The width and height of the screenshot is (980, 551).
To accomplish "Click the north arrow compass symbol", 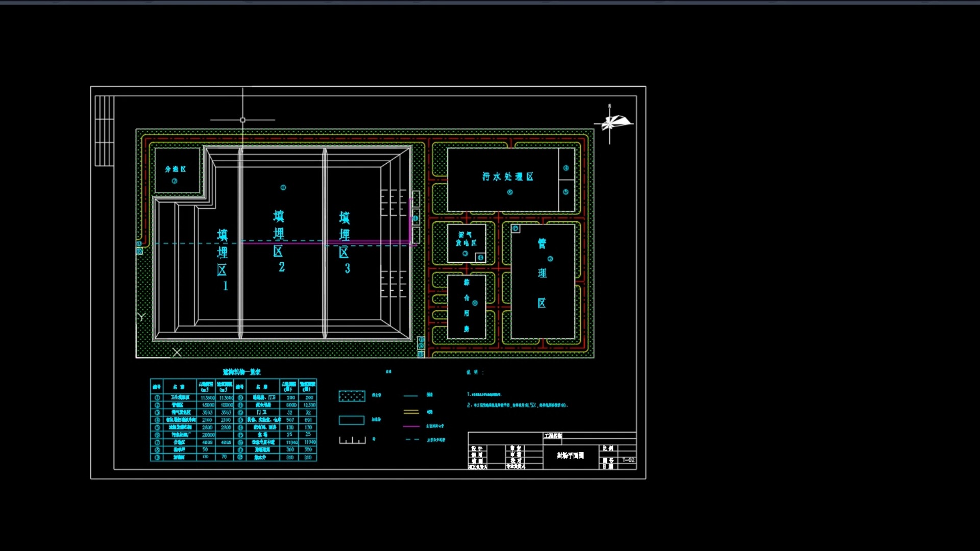I will coord(610,123).
